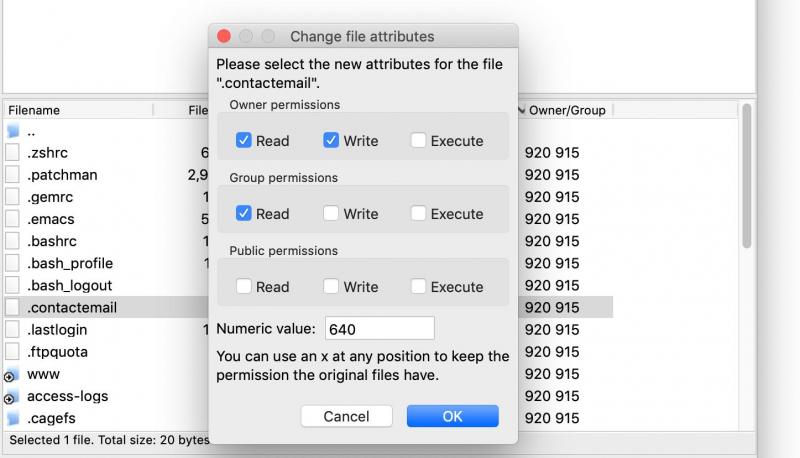Enable Group permissions Write checkbox

point(331,214)
